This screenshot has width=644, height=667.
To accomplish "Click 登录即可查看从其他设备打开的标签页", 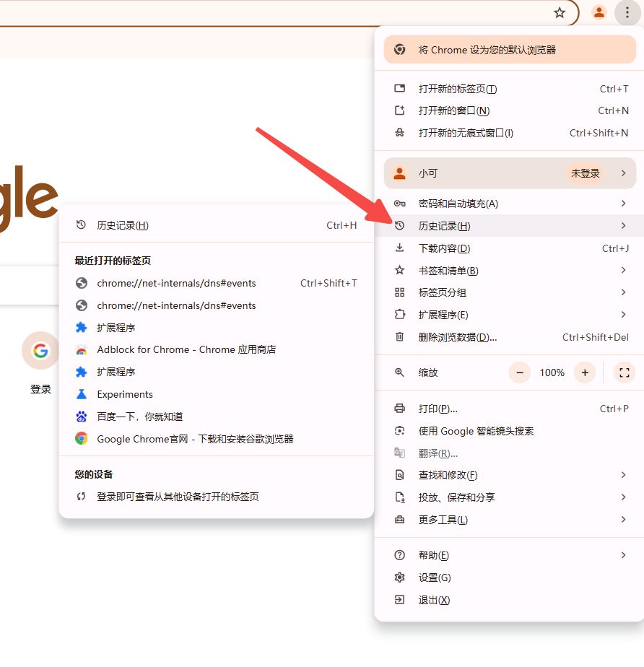I will [217, 497].
